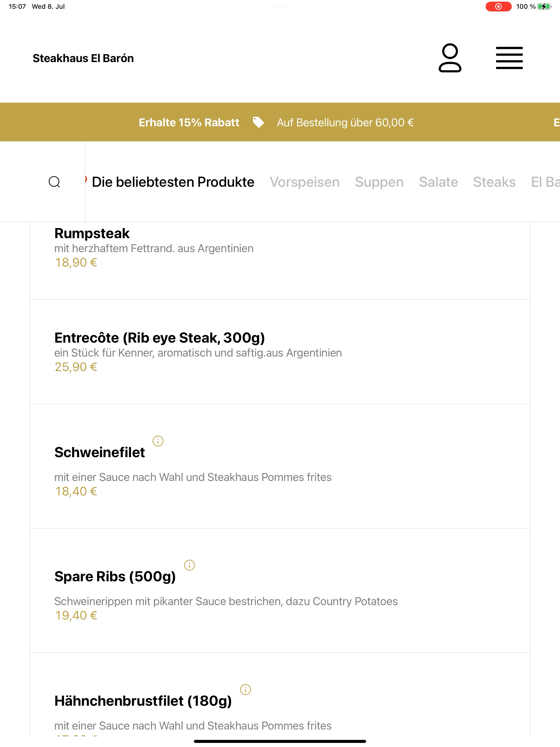Show info icon for Spare Ribs (500g)
This screenshot has height=747, width=560.
(x=189, y=565)
